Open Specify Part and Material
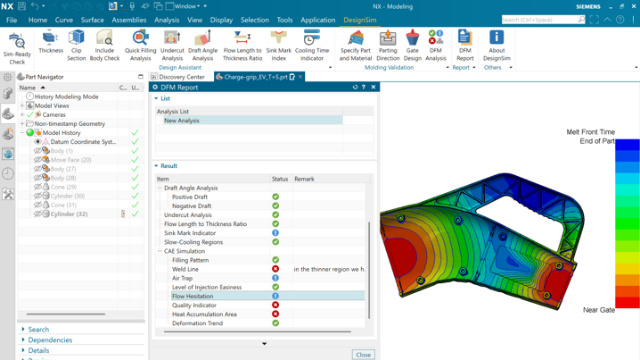The image size is (640, 360). coord(356,45)
